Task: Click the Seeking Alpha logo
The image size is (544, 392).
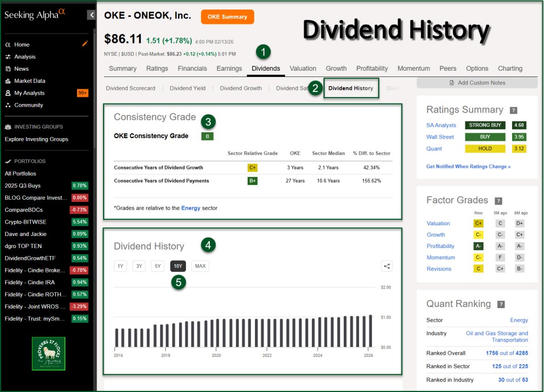Action: tap(35, 14)
